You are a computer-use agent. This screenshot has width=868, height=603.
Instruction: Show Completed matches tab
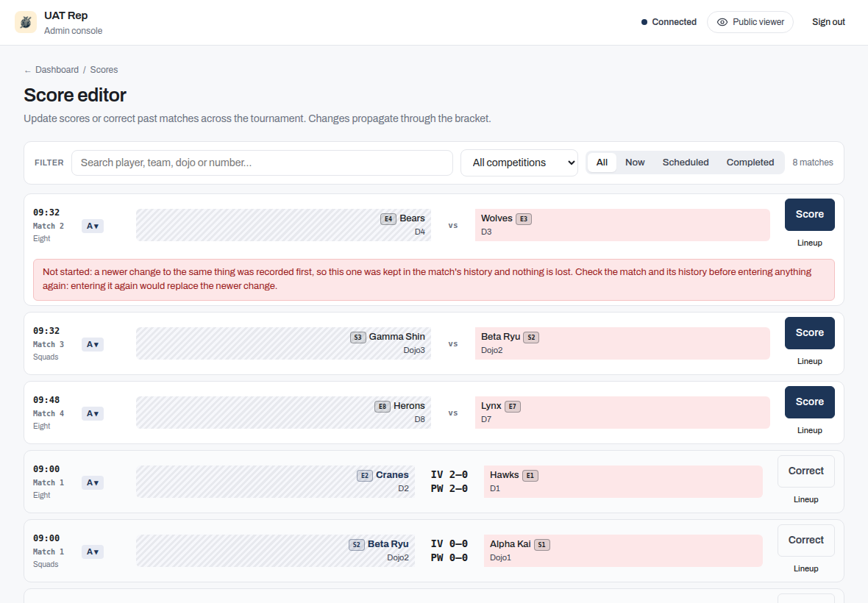pyautogui.click(x=750, y=162)
